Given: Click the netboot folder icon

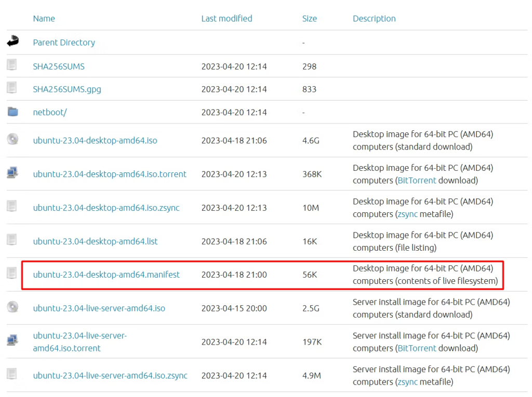Looking at the screenshot, I should click(12, 112).
